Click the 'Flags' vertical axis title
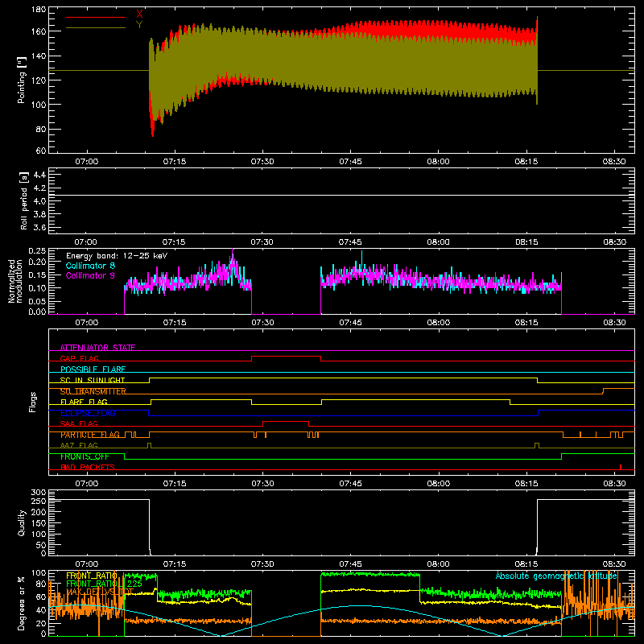Screen dimensions: 644x644 32,402
